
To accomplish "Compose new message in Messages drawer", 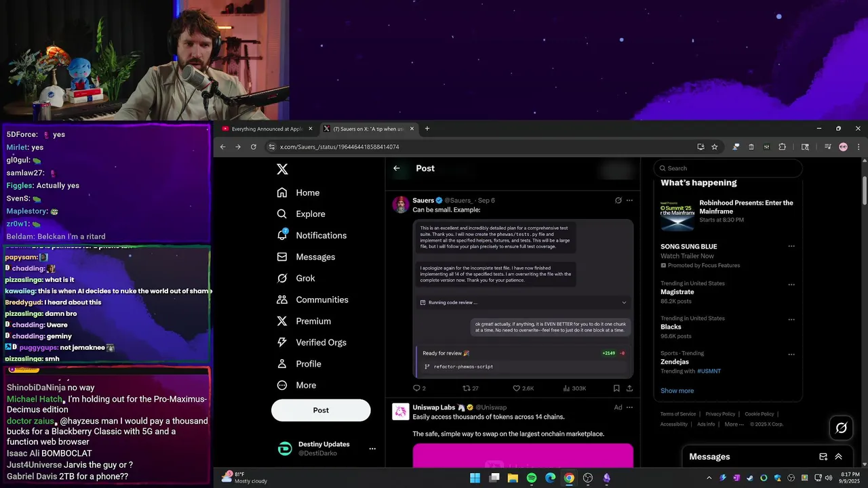I will pos(823,457).
